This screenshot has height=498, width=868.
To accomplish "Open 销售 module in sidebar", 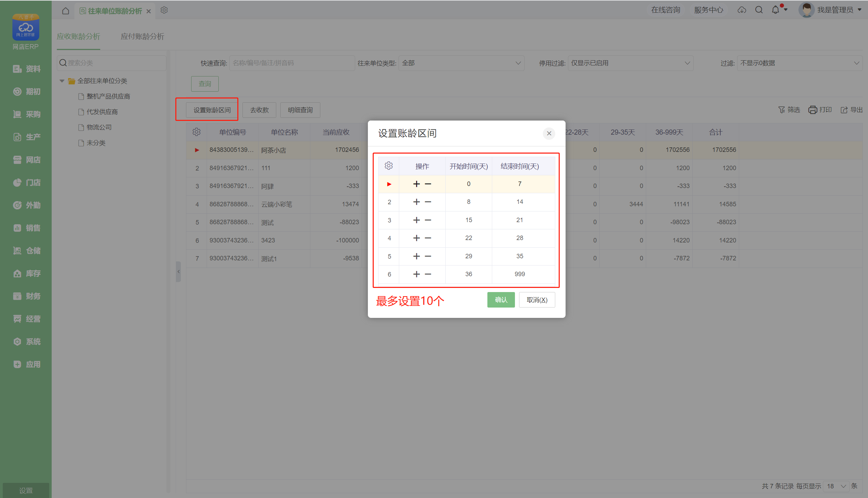I will (x=26, y=228).
